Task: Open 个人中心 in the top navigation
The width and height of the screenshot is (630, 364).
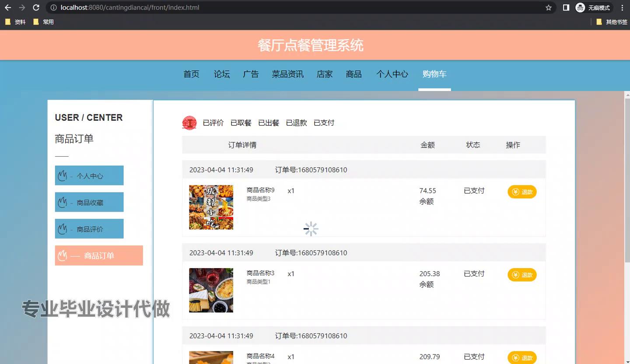Action: tap(392, 74)
